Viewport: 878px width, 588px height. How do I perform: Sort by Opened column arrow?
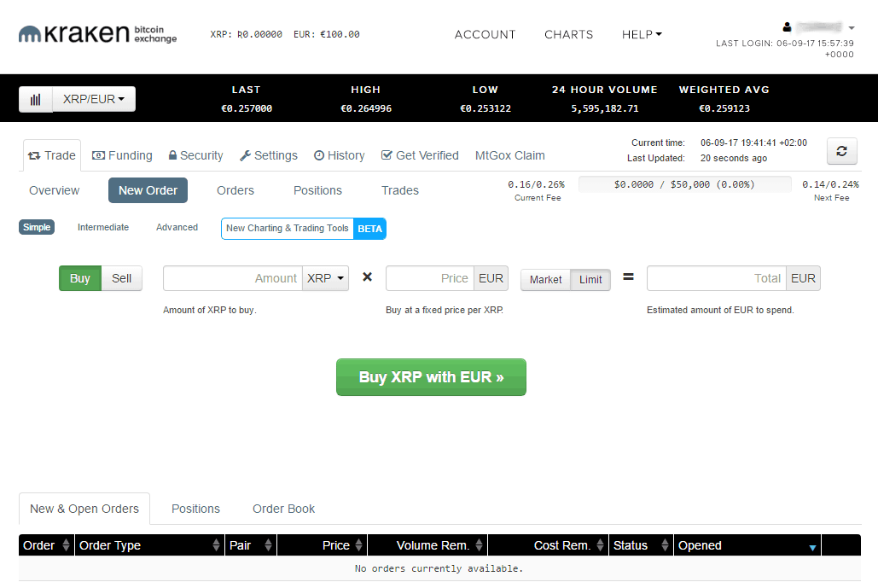tap(812, 547)
